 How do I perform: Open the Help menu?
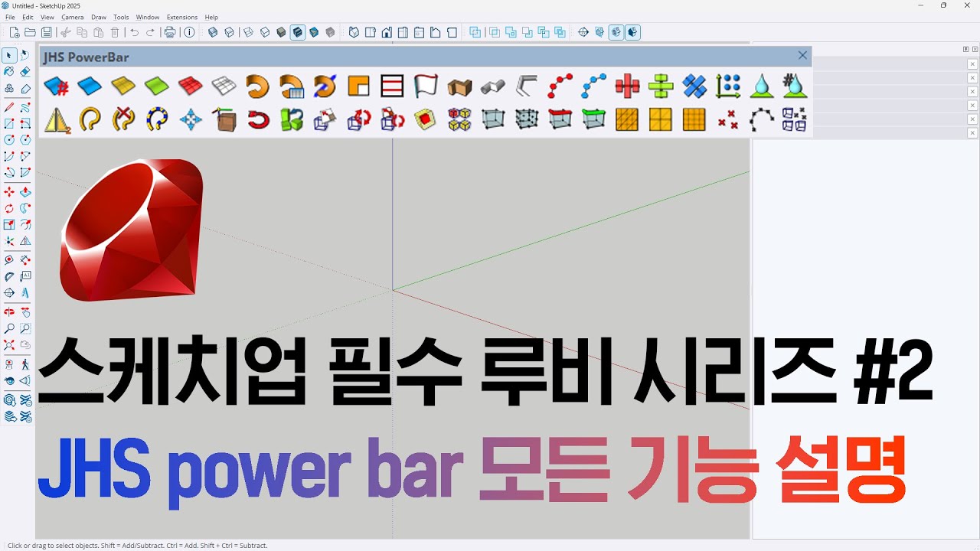pos(211,17)
